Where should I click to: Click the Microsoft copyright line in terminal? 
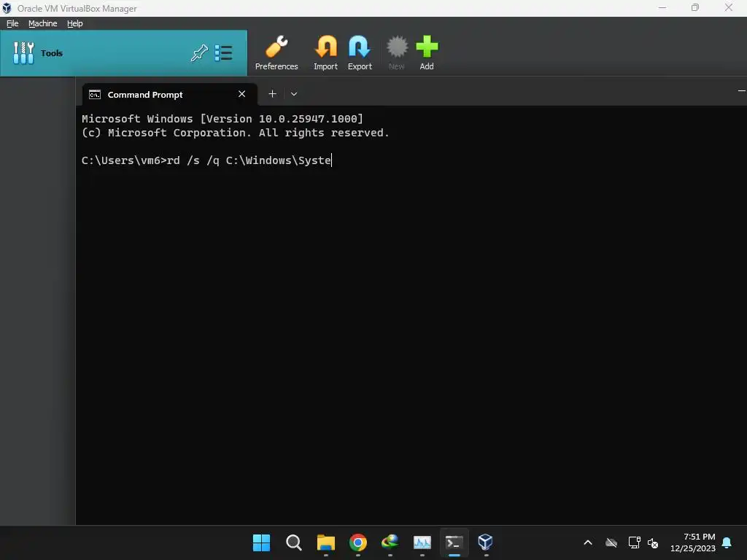[x=236, y=133]
